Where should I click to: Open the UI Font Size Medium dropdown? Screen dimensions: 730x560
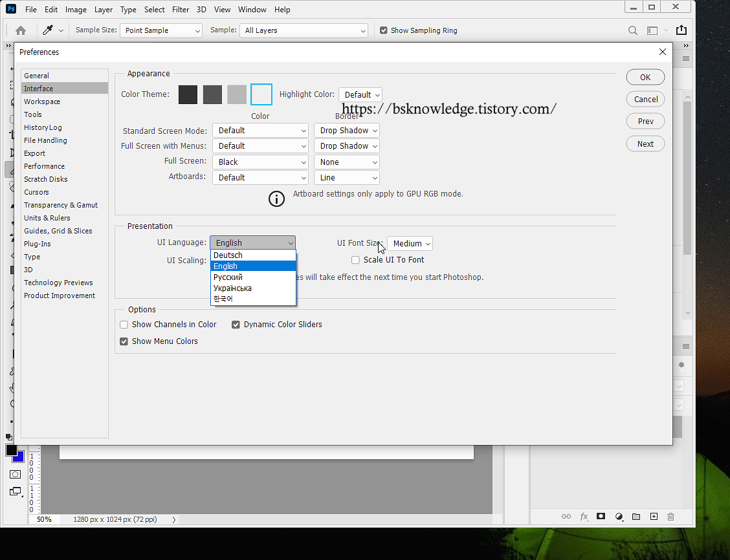click(410, 244)
